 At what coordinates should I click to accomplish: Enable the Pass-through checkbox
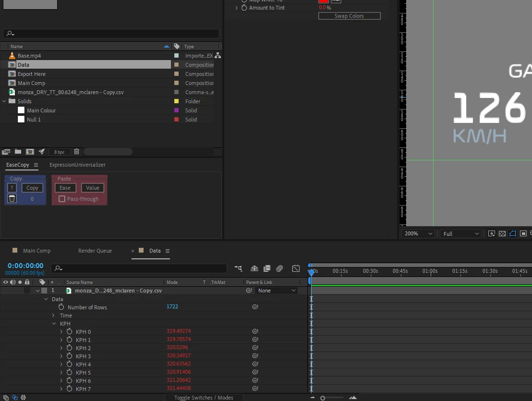[62, 199]
